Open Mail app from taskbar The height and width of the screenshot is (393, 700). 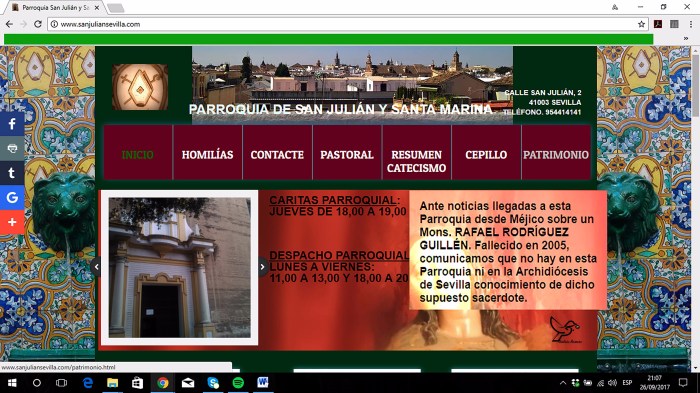pos(188,383)
